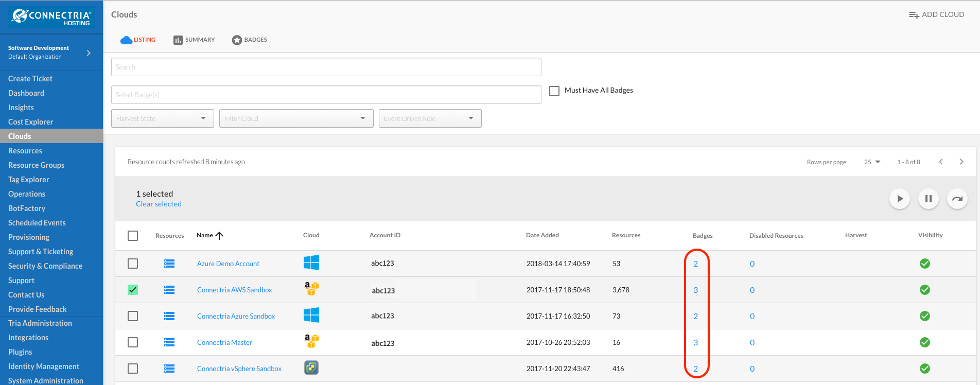Screen dimensions: 980x385
Task: Select the Connectria Azure Sandbox row checkbox
Action: (133, 316)
